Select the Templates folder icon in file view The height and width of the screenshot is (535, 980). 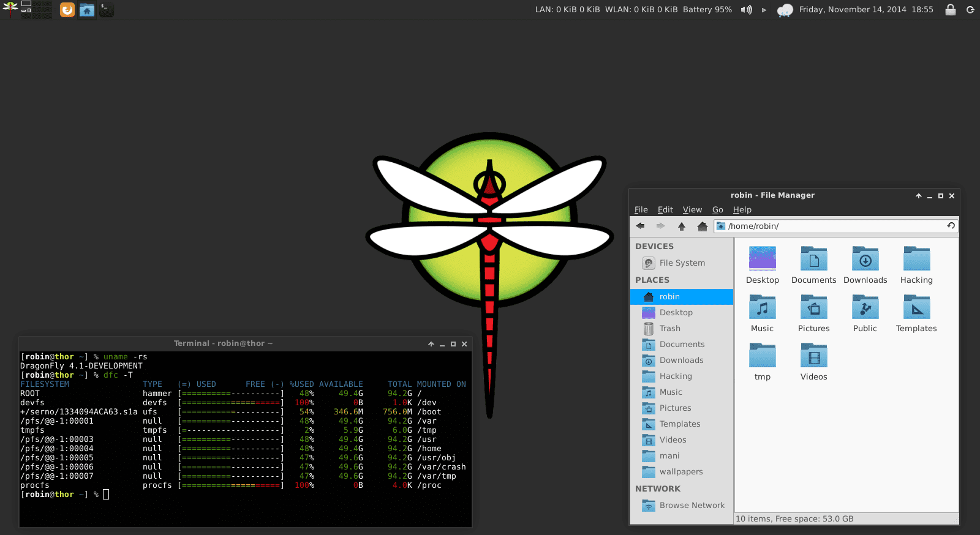tap(917, 307)
